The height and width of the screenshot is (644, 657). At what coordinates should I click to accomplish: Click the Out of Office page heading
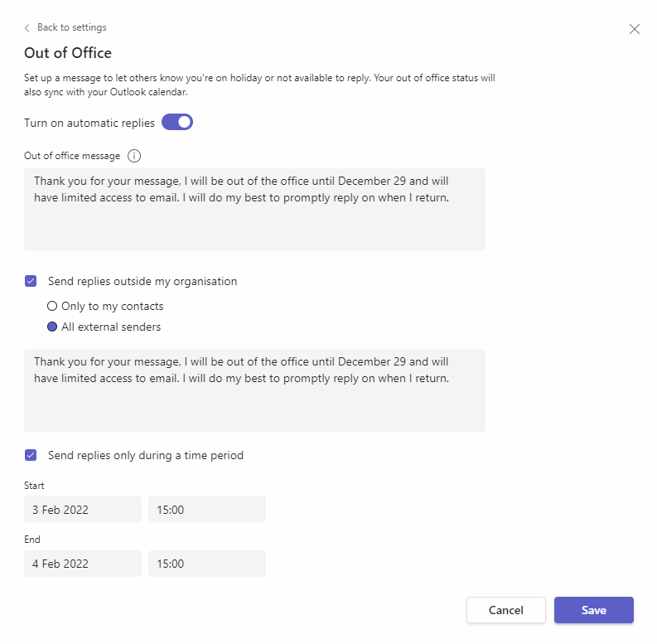point(68,53)
